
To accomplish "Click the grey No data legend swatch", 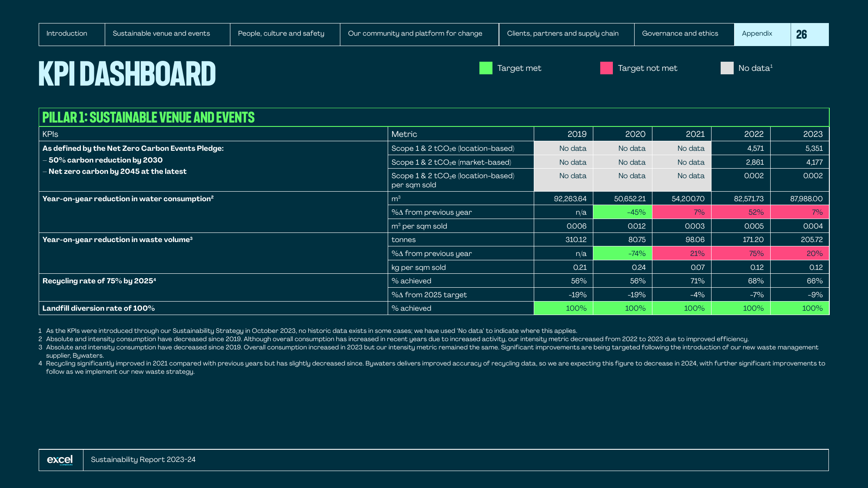I will (727, 68).
